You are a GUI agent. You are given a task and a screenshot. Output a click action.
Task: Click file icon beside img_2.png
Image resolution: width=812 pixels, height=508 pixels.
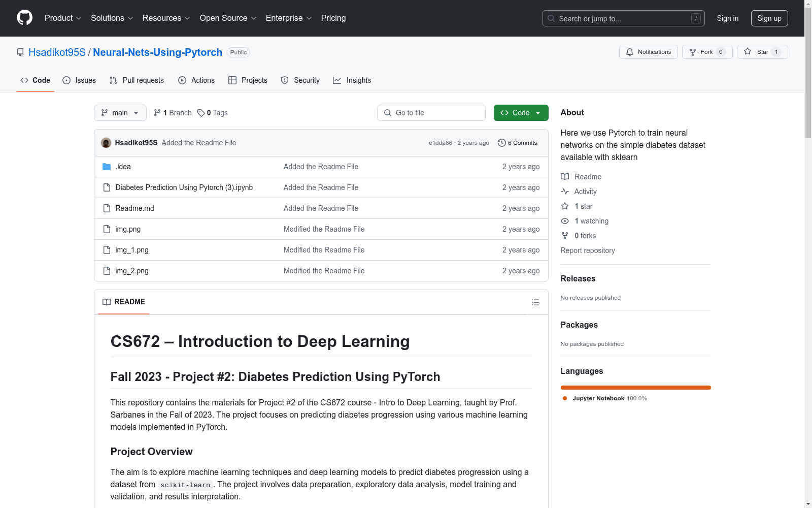(107, 271)
